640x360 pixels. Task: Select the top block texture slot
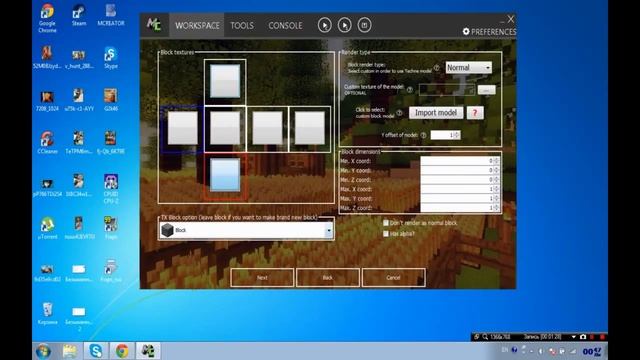pyautogui.click(x=225, y=81)
